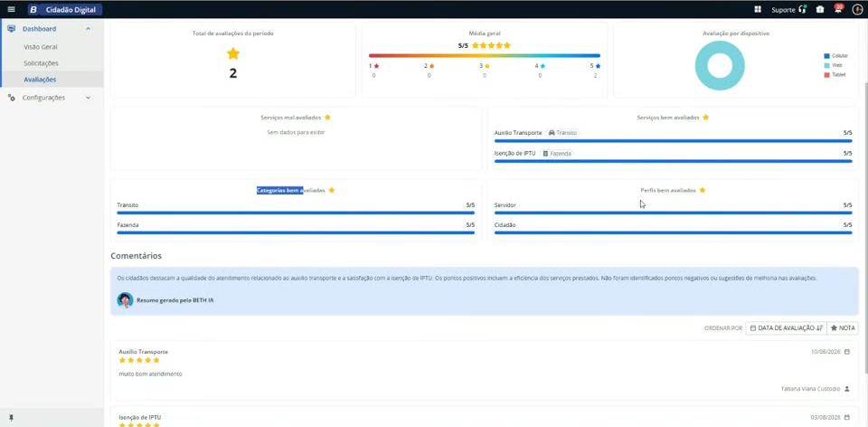
Task: Click the pin icon at sidebar bottom
Action: [11, 418]
